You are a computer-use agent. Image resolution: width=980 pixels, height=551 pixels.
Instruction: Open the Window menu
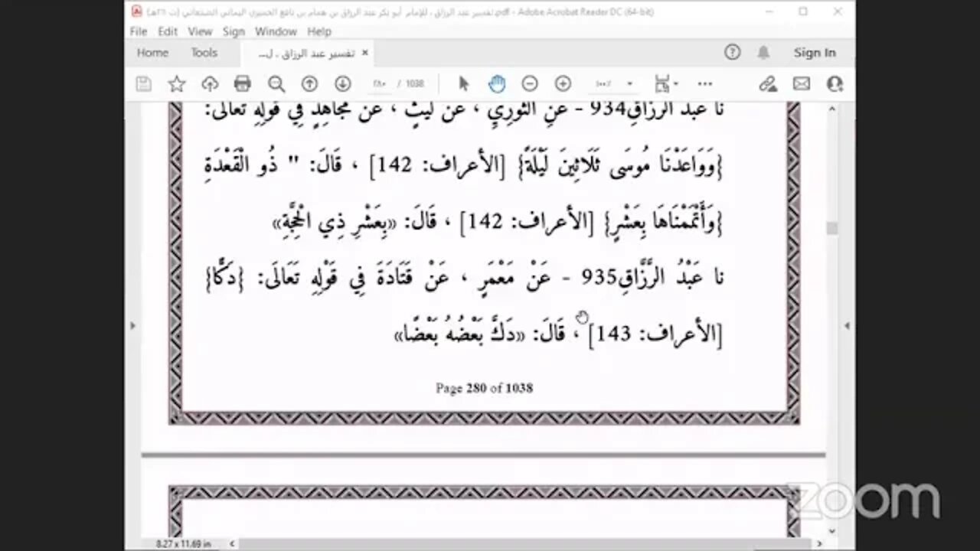[276, 31]
